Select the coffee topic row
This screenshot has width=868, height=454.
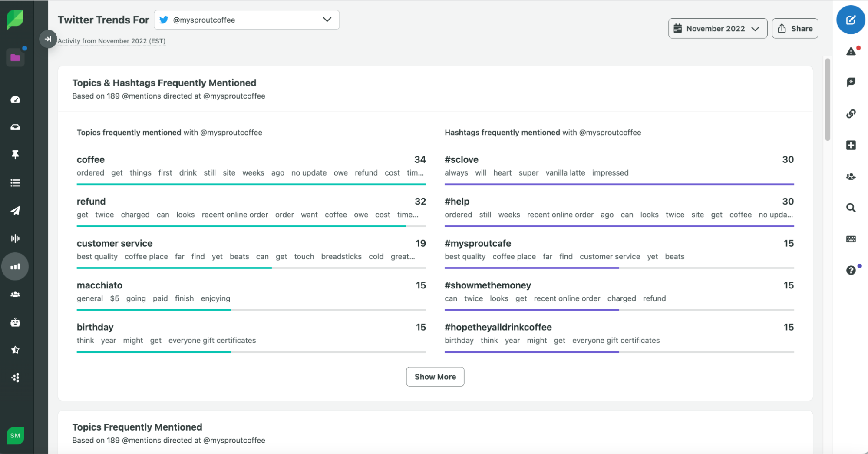click(91, 159)
